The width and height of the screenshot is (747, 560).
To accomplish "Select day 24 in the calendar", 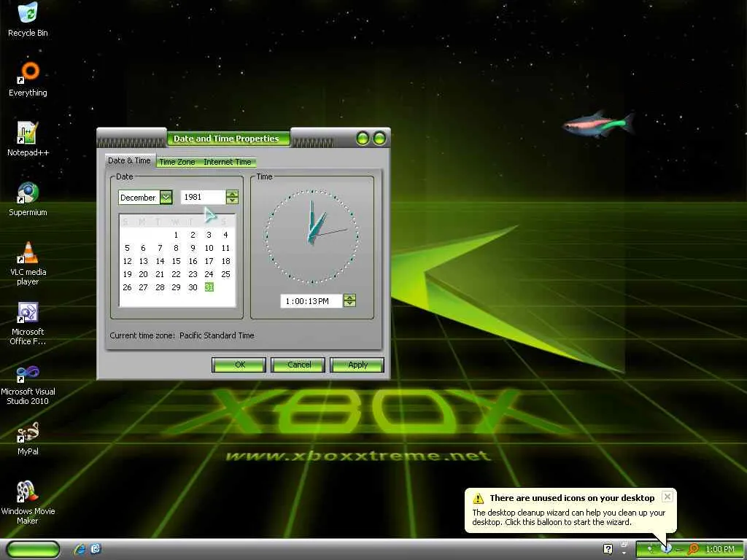I will coord(209,274).
